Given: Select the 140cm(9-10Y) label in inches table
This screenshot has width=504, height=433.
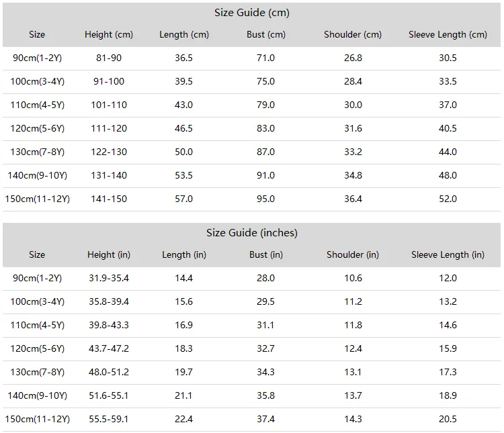Looking at the screenshot, I should click(37, 395).
